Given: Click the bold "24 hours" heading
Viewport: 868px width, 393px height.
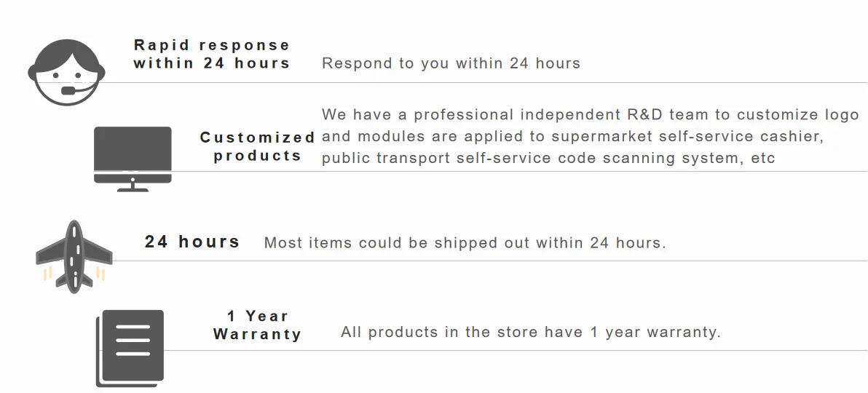Looking at the screenshot, I should tap(192, 242).
